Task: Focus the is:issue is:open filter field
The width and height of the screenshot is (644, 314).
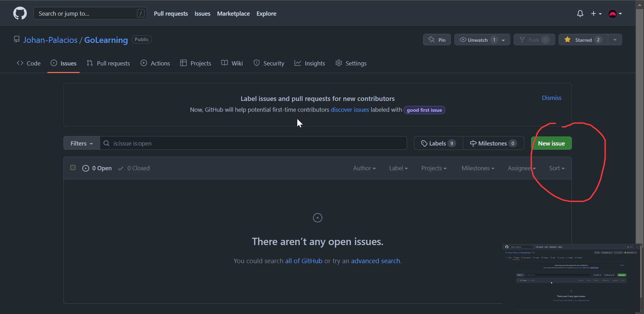Action: [x=253, y=143]
